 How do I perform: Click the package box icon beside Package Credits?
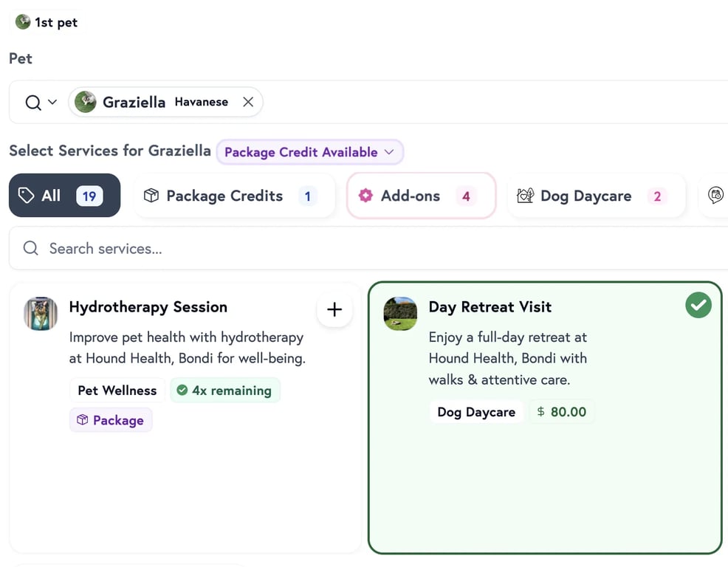(x=151, y=195)
